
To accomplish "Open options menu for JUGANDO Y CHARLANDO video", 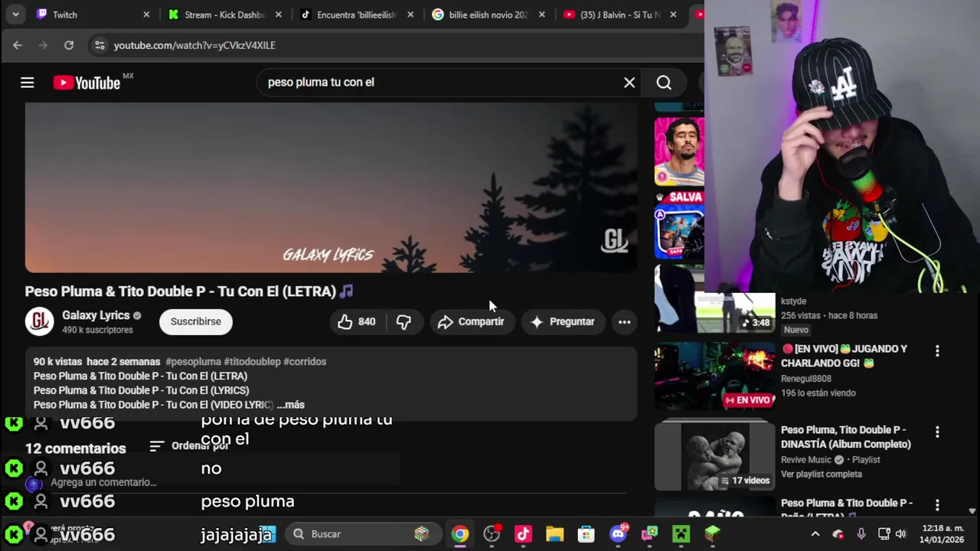I will [x=937, y=350].
